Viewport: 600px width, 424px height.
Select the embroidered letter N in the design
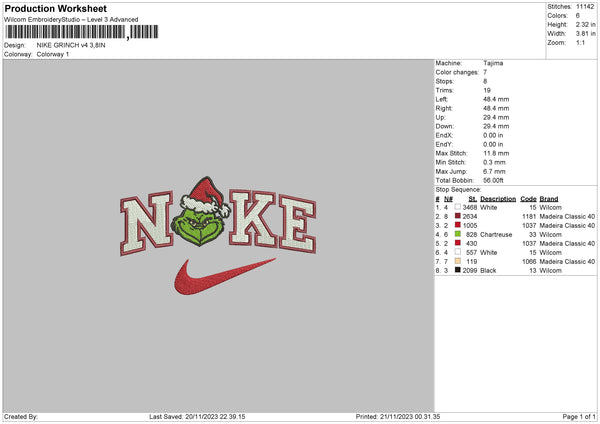(146, 223)
